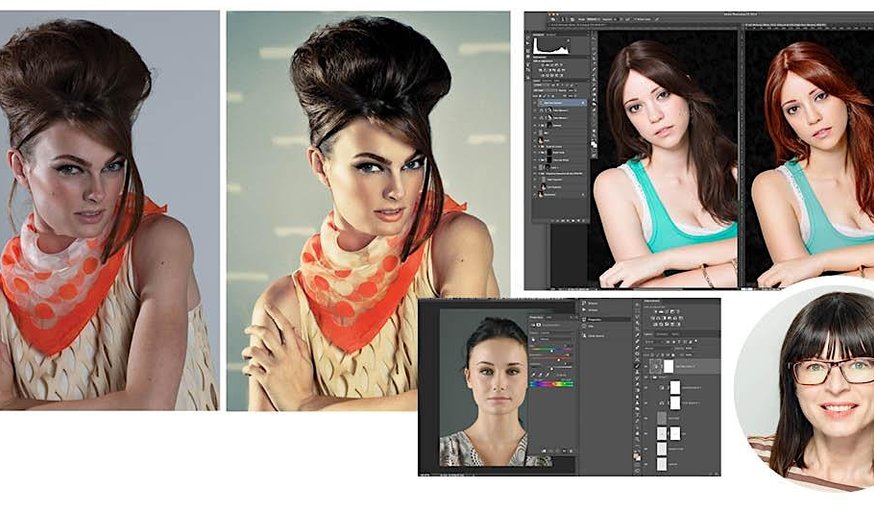874x512 pixels.
Task: Click the histogram graph in upper Photoshop window
Action: [553, 45]
